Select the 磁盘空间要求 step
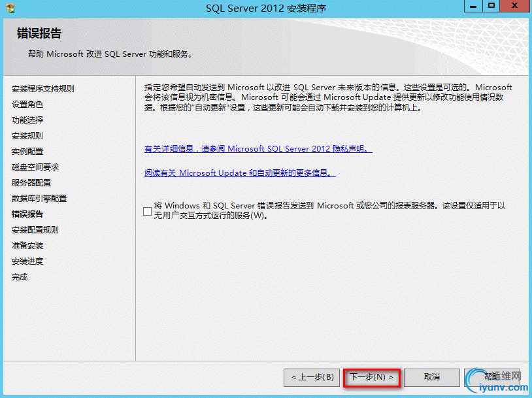Screen dimensions: 532x398 coord(35,167)
